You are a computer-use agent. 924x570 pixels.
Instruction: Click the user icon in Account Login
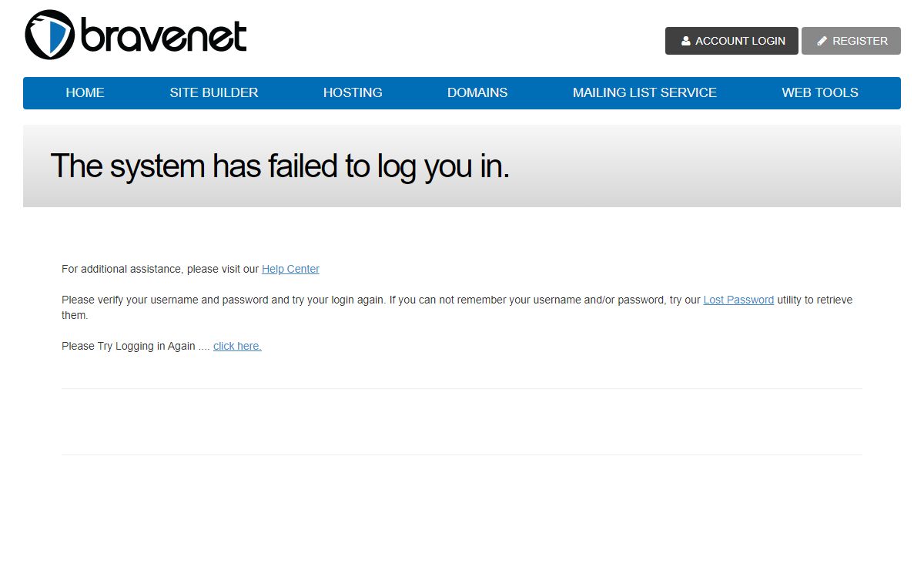point(686,41)
